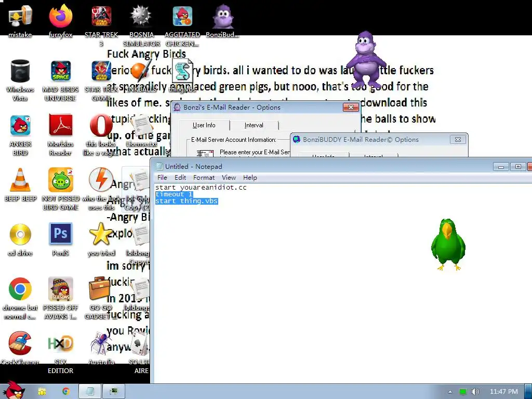
Task: Open the Notepad Help menu
Action: (250, 178)
